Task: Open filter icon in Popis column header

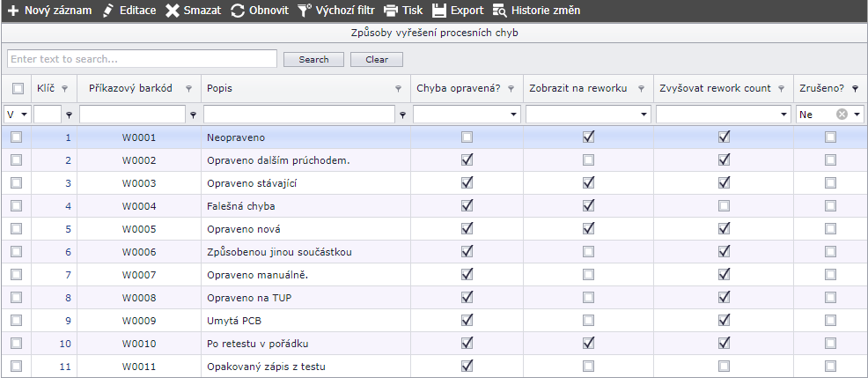Action: (x=399, y=89)
